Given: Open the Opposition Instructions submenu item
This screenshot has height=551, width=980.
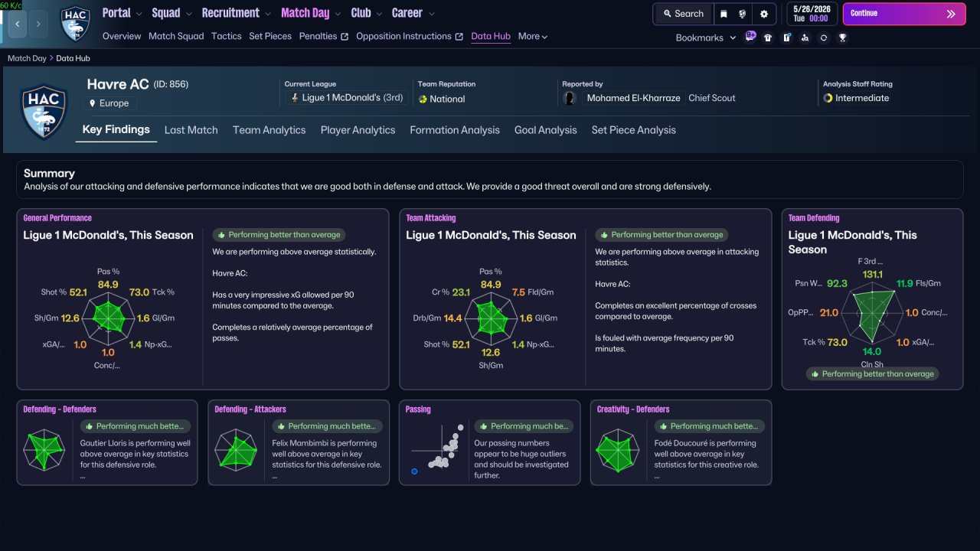Looking at the screenshot, I should click(403, 36).
